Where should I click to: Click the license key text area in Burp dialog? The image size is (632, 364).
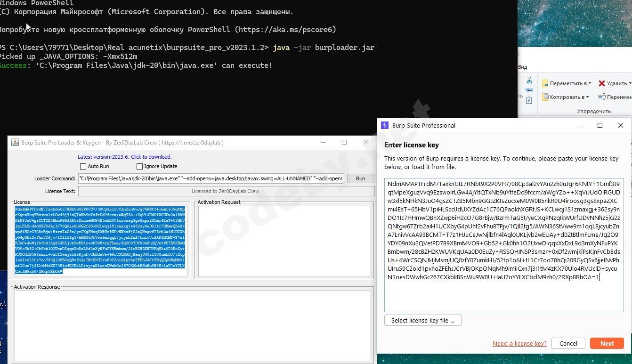point(504,245)
